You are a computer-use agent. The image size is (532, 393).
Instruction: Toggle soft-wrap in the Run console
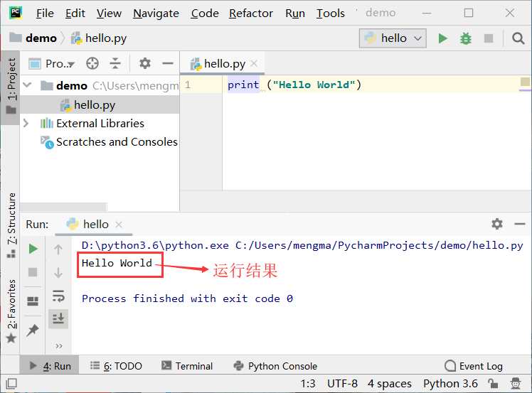click(x=58, y=296)
